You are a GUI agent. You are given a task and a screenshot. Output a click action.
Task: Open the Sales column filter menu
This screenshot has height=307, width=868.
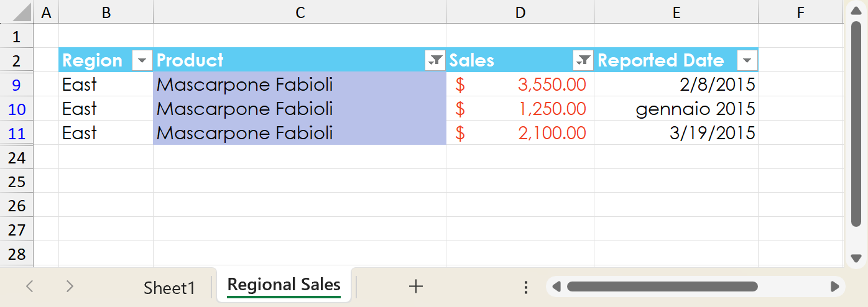click(583, 60)
